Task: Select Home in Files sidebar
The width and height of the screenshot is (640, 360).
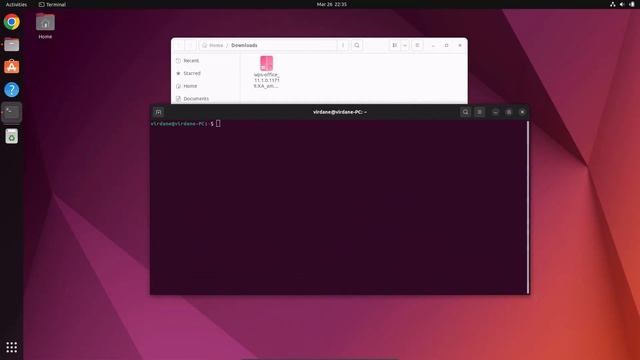Action: [x=205, y=86]
